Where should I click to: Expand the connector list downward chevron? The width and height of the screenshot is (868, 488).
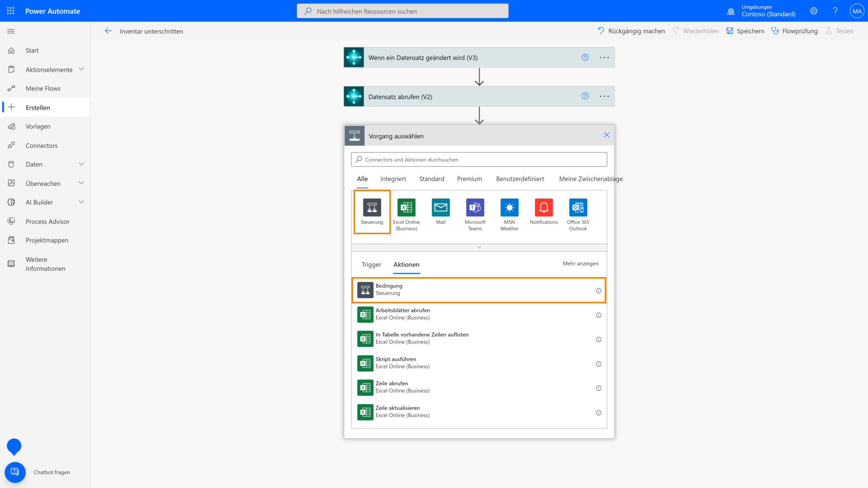tap(479, 247)
